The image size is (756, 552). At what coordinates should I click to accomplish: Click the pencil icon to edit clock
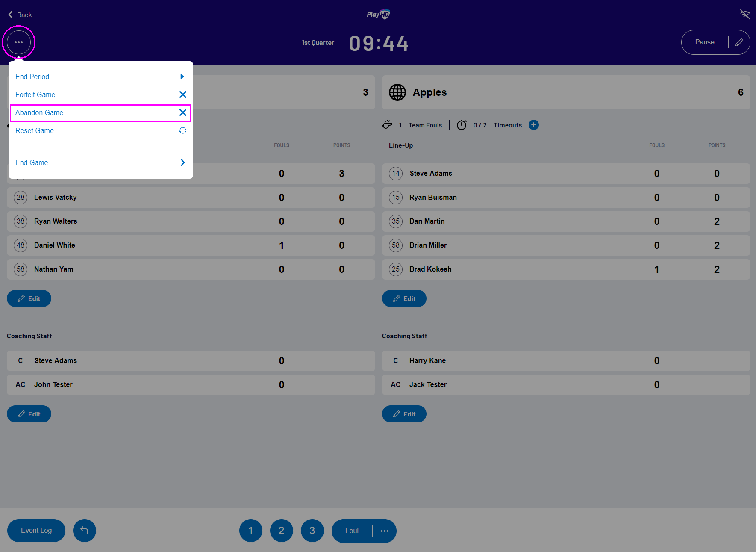click(739, 42)
